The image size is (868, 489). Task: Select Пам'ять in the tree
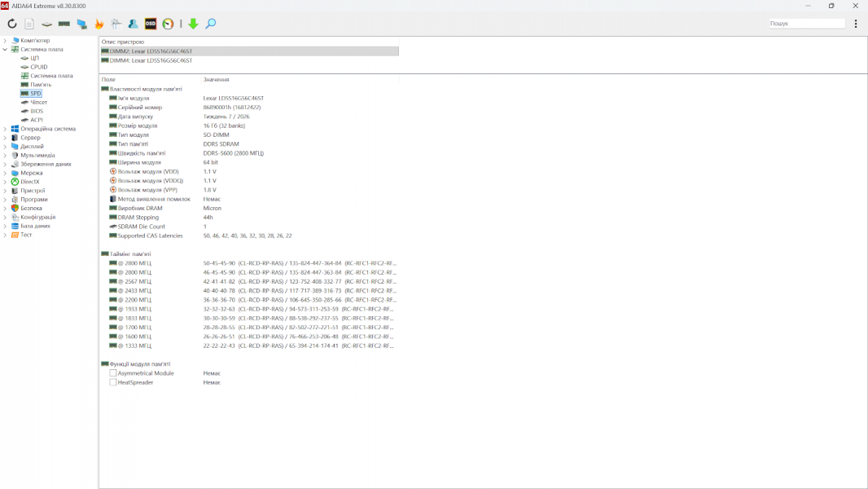tap(41, 85)
